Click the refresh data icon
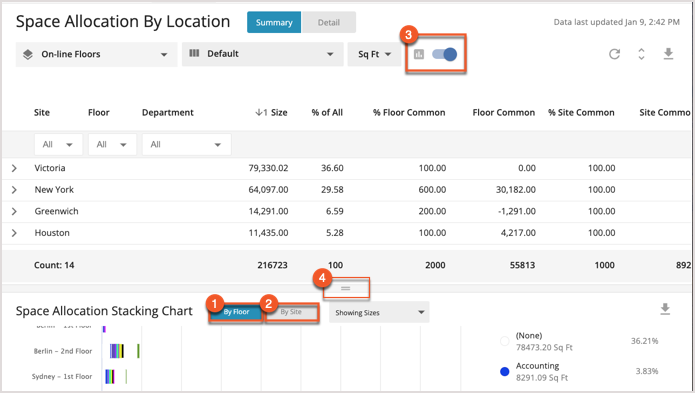This screenshot has height=393, width=695. tap(614, 54)
